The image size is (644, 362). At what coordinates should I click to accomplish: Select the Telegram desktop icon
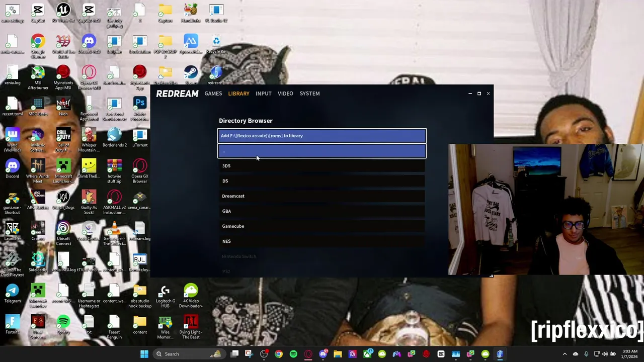[x=13, y=294]
